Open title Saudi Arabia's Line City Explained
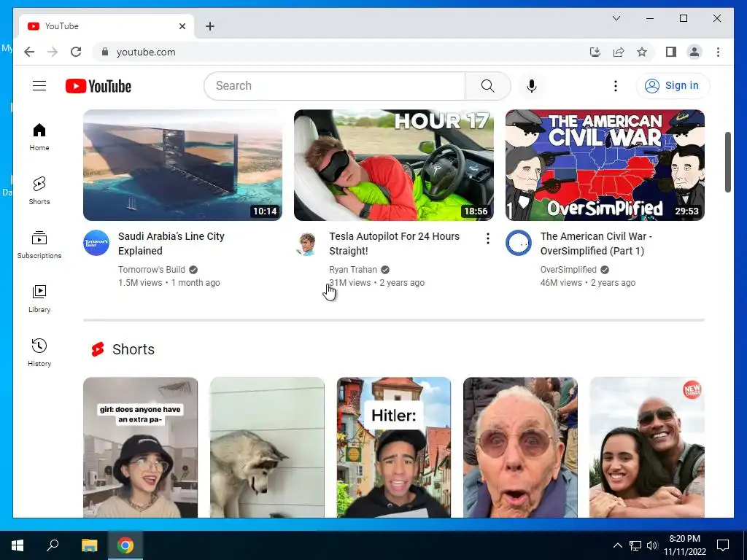The image size is (747, 560). 171,244
